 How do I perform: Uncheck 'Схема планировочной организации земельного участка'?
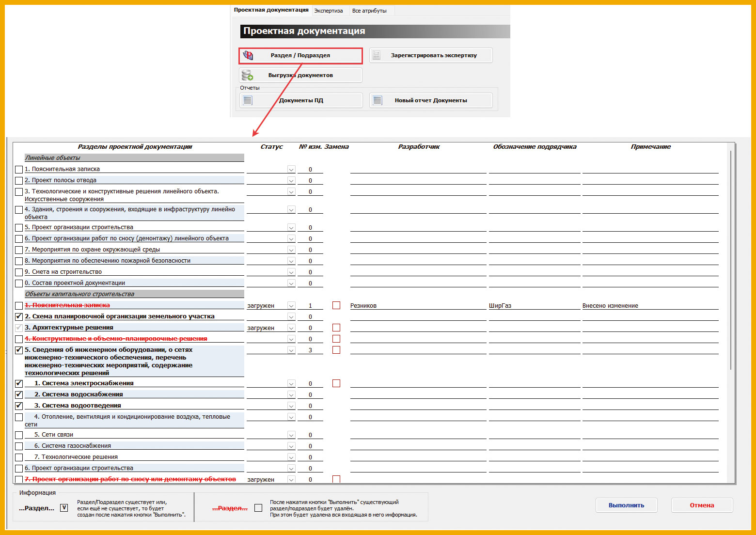[19, 317]
